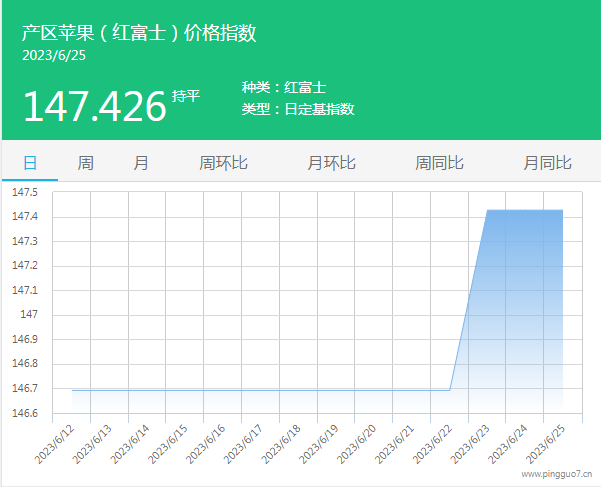This screenshot has width=601, height=487.
Task: Open the 周同比 tab
Action: tap(440, 163)
